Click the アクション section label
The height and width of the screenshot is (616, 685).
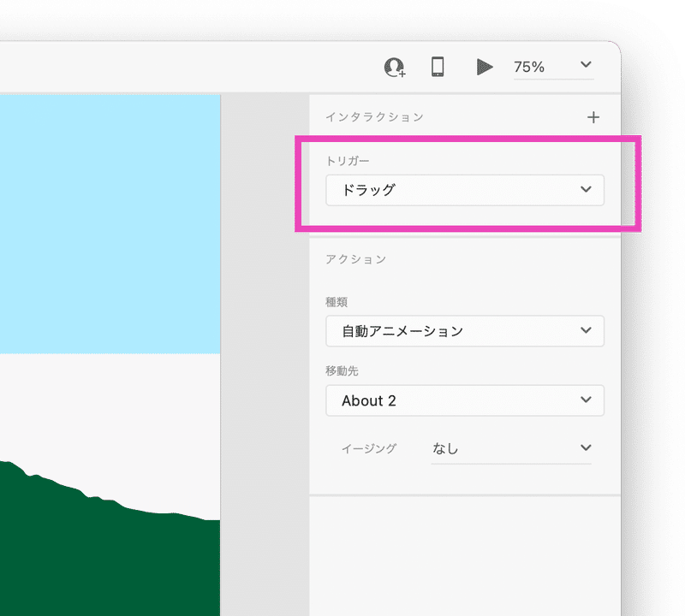click(x=355, y=259)
